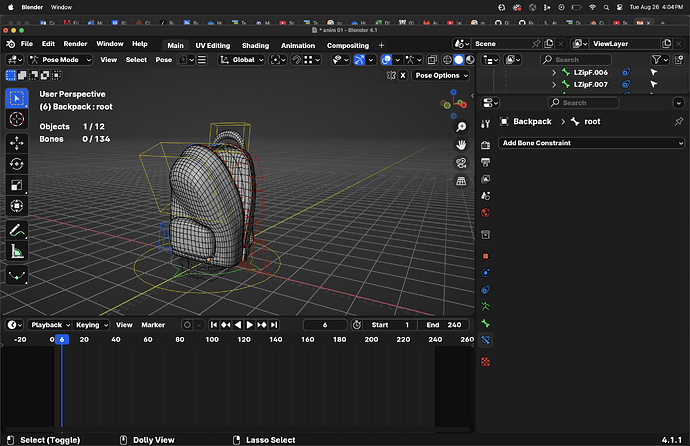
Task: Switch to wireframe viewport shading
Action: [x=447, y=60]
